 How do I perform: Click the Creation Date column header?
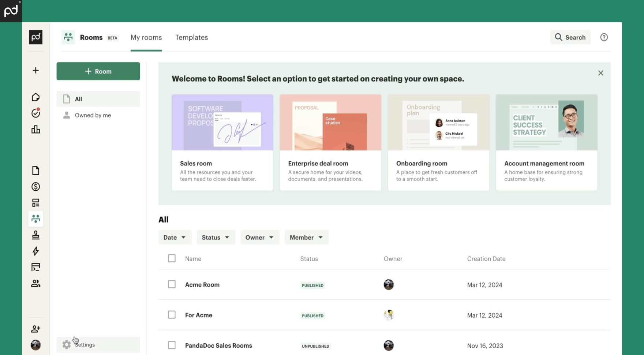tap(486, 259)
